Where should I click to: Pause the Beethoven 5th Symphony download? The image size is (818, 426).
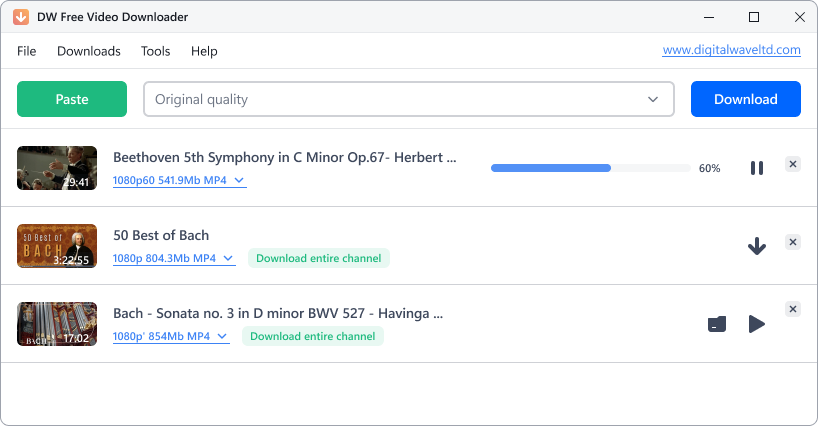click(757, 168)
